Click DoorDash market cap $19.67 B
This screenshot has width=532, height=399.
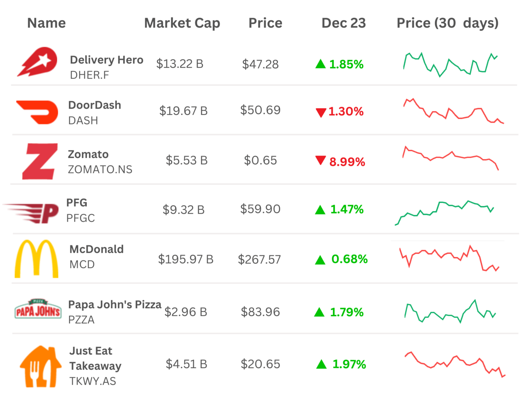pyautogui.click(x=183, y=111)
